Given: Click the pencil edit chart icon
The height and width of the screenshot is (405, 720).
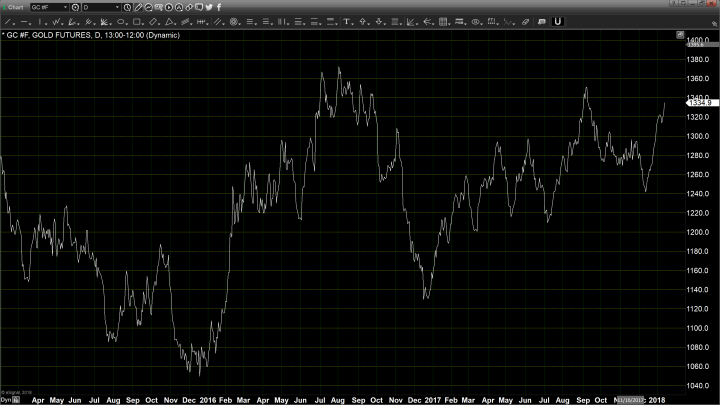Looking at the screenshot, I should [138, 7].
